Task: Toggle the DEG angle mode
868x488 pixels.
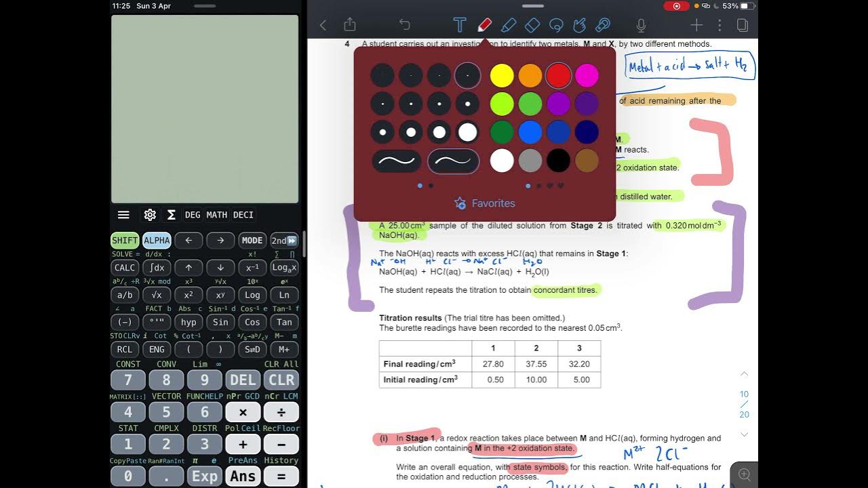Action: click(x=193, y=215)
